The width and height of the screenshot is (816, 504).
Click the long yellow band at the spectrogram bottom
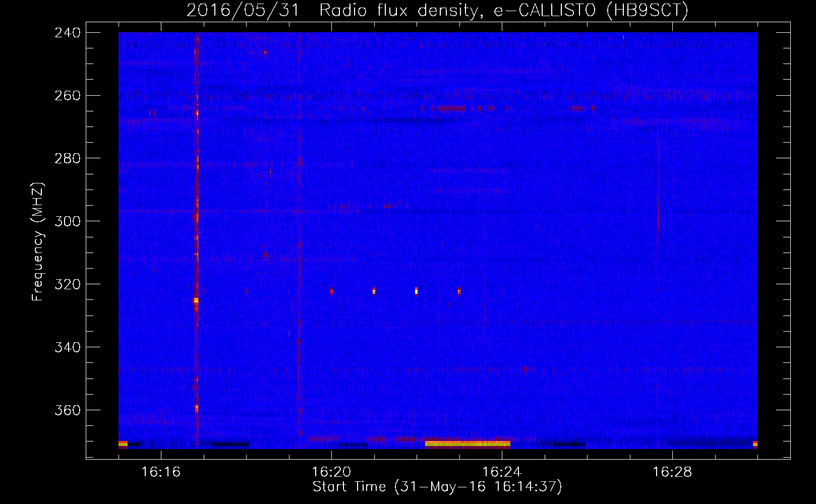[x=468, y=444]
